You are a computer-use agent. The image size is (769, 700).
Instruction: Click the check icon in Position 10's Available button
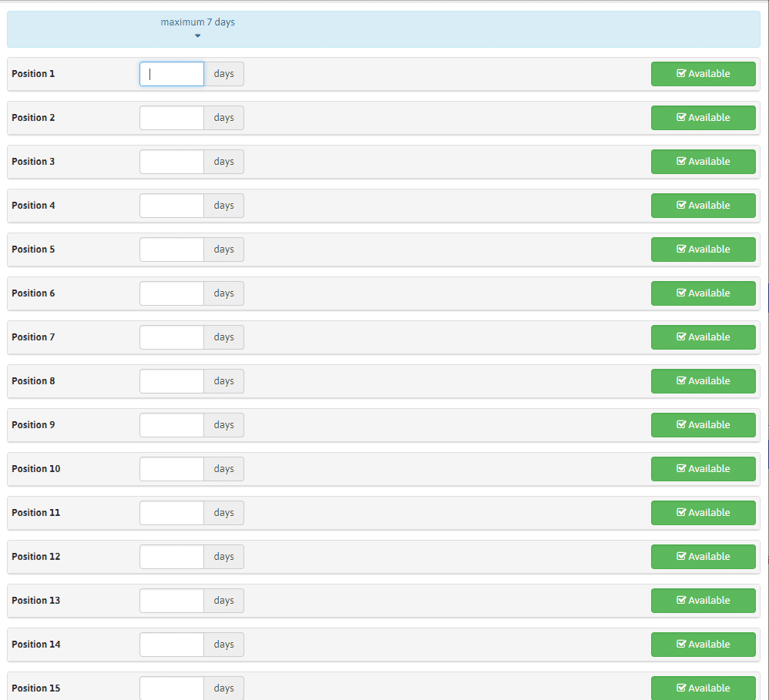[681, 469]
